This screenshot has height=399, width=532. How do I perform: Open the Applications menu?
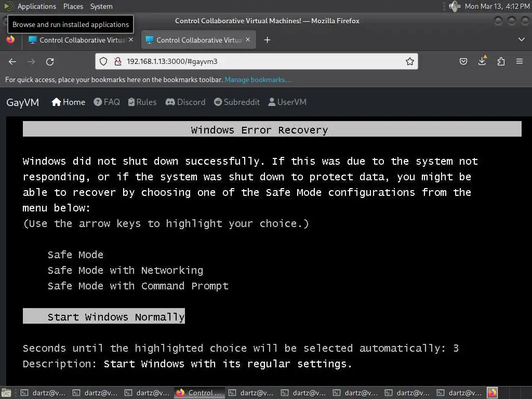pyautogui.click(x=37, y=6)
